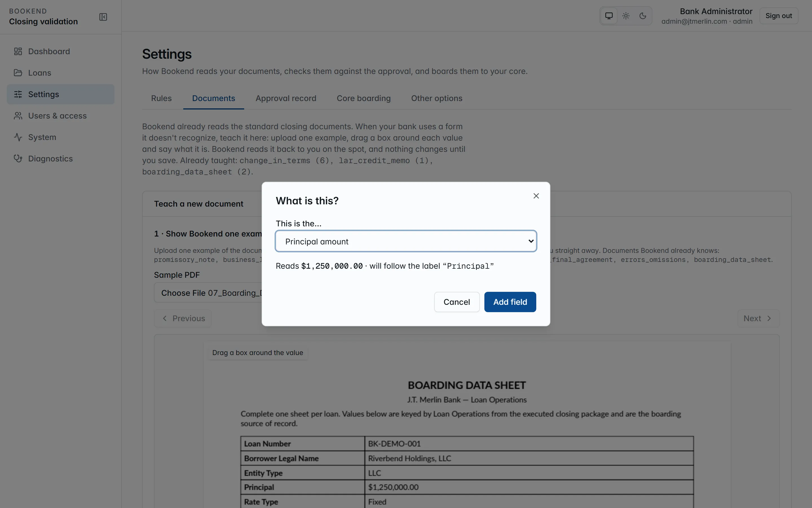Open Dashboard from the sidebar
This screenshot has height=508, width=812.
(60, 51)
